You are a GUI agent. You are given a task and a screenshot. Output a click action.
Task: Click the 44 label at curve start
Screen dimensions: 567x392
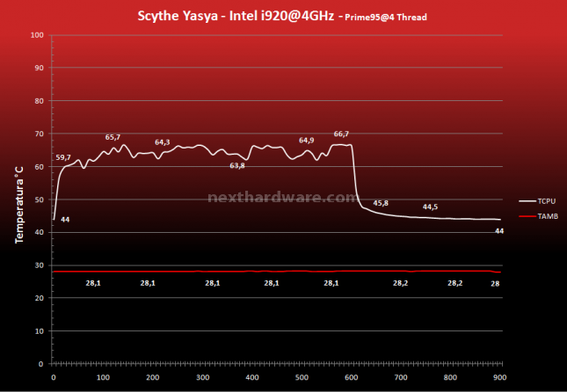[65, 220]
